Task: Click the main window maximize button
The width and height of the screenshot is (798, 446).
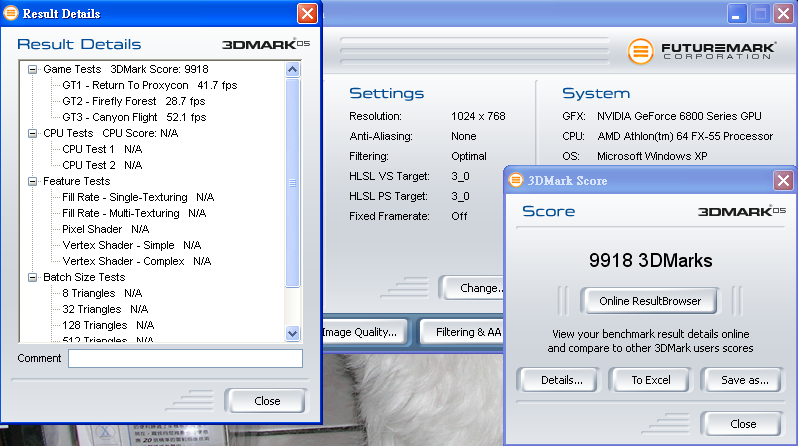Action: (x=760, y=14)
